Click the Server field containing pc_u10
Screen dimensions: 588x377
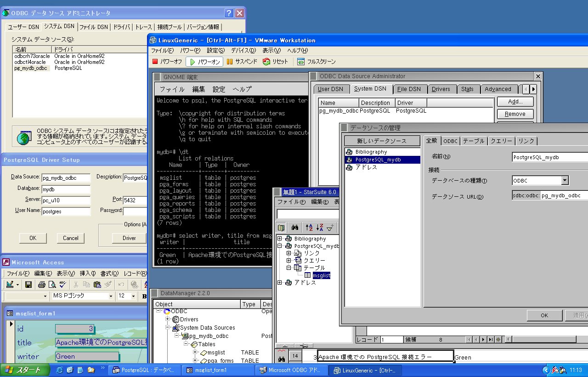66,200
